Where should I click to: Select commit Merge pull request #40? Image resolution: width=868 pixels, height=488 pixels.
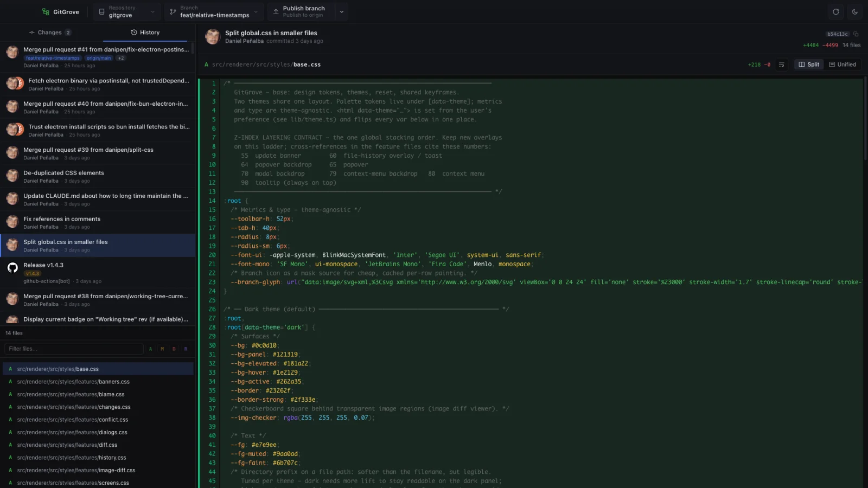(x=98, y=107)
